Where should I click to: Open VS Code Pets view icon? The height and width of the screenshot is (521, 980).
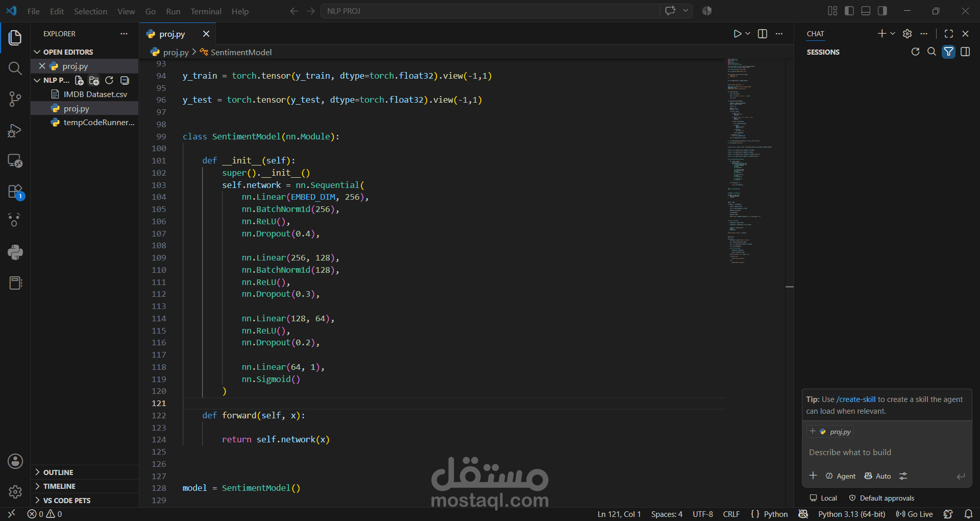[x=15, y=220]
